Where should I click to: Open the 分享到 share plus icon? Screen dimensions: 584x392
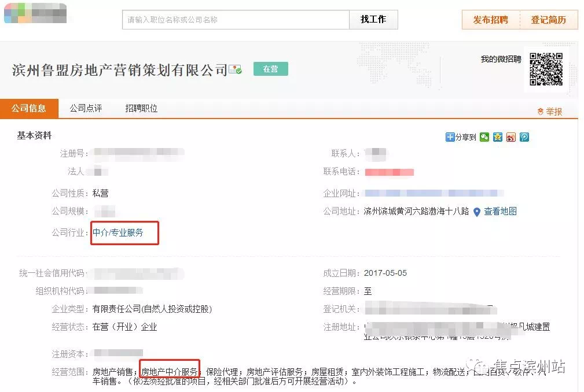[x=450, y=137]
